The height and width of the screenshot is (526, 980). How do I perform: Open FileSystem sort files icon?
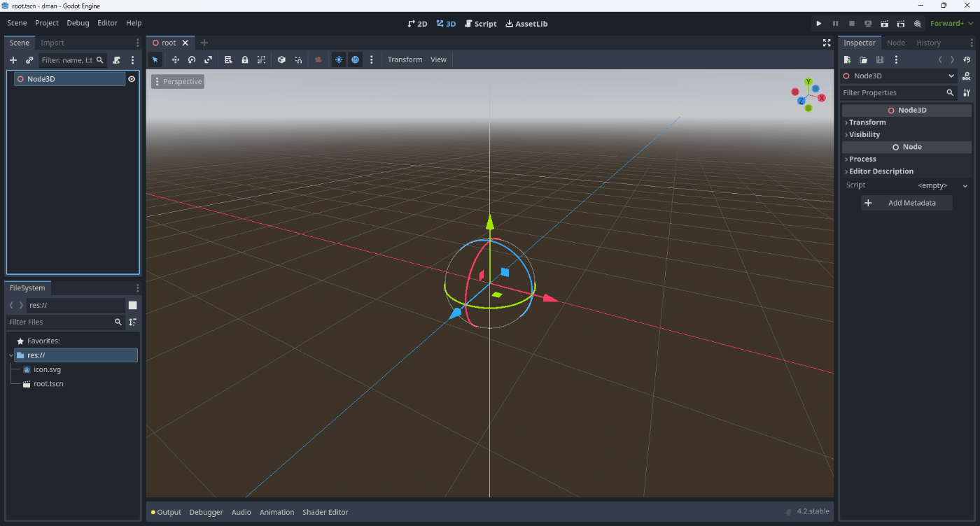tap(132, 322)
